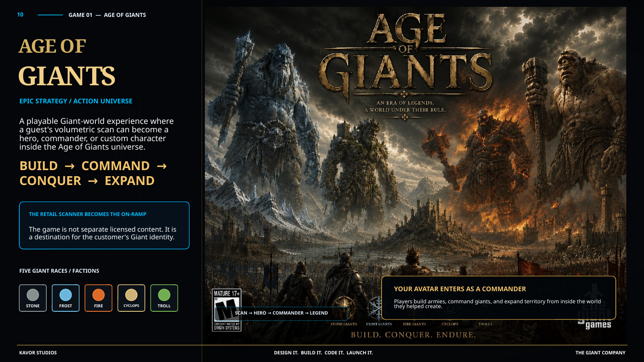
Task: Click the large 'GIANTS' title line
Action: point(67,76)
